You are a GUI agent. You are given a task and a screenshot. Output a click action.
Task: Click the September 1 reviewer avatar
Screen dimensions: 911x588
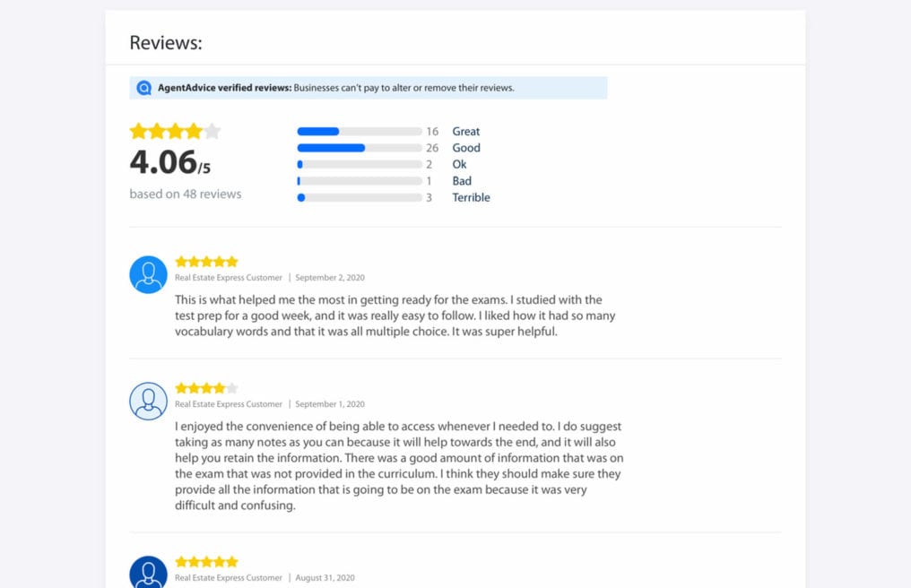148,401
